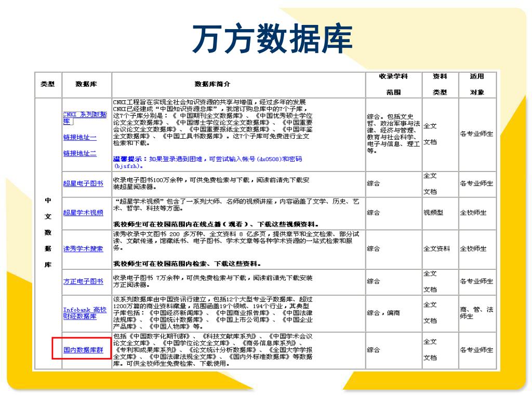The image size is (532, 399).
Task: Click the 万方数据库 slide title
Action: (x=272, y=38)
